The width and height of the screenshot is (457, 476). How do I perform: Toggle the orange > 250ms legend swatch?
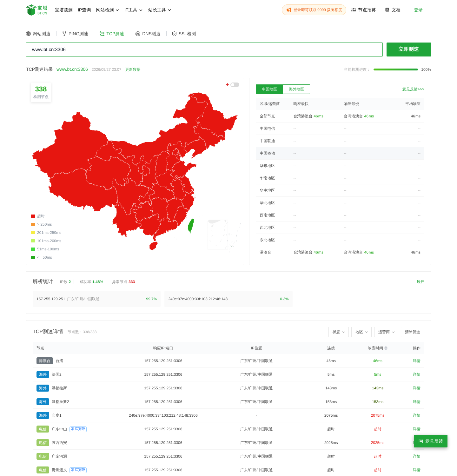[x=33, y=224]
